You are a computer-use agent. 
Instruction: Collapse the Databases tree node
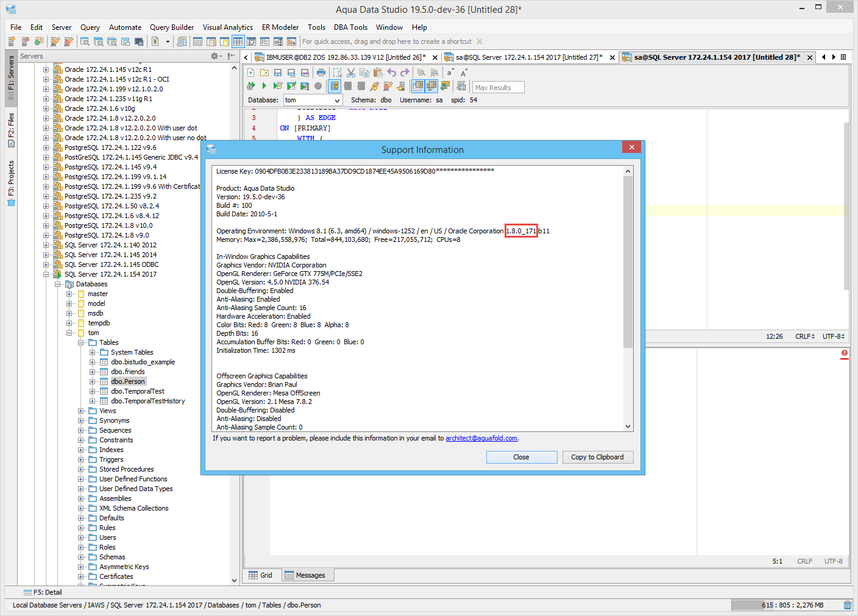58,284
